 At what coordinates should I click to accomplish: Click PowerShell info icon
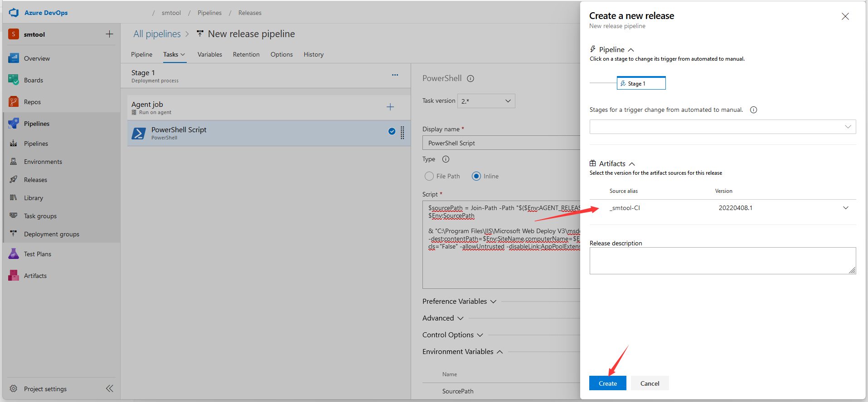(x=470, y=78)
